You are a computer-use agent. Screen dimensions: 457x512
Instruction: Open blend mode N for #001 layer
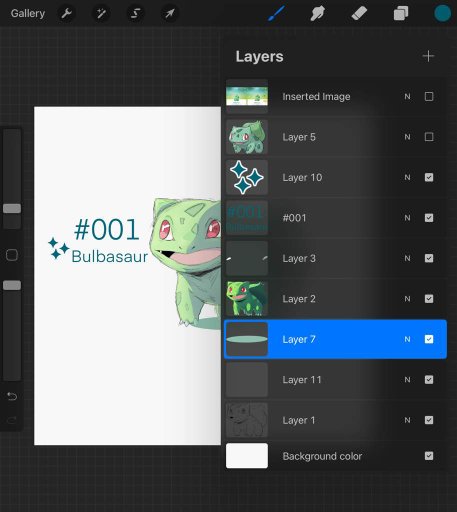click(407, 218)
